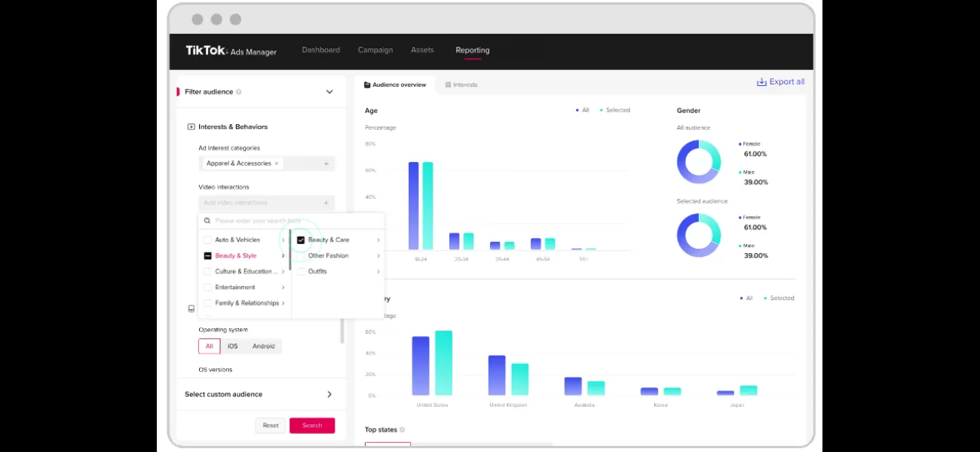Switch to the Interests tab

point(461,85)
